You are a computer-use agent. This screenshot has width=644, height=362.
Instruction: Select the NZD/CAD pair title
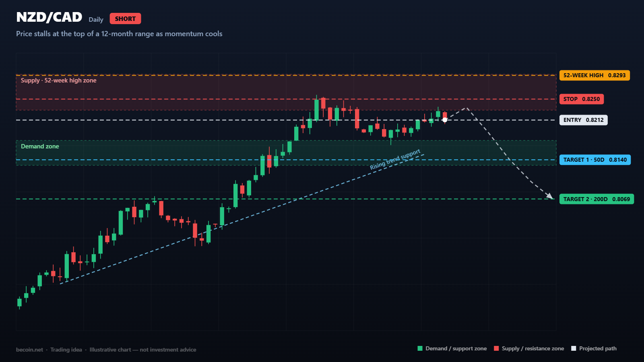(49, 17)
